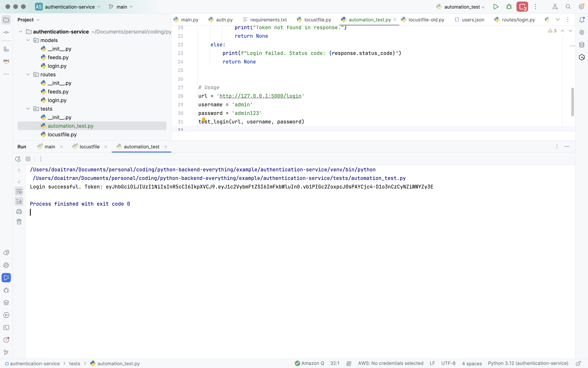Toggle read-only lock icon in status bar
Image resolution: width=588 pixels, height=368 pixels.
coord(578,363)
